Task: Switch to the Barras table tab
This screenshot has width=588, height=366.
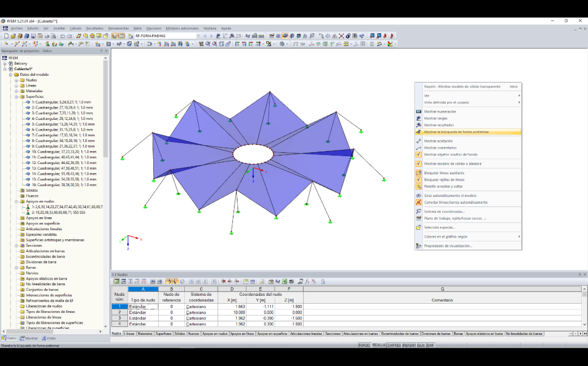Action: click(458, 334)
